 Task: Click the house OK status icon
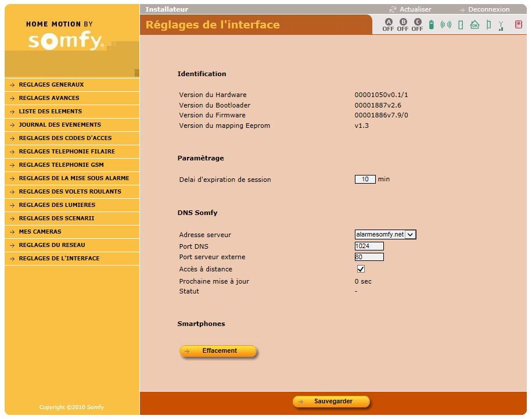[x=475, y=24]
